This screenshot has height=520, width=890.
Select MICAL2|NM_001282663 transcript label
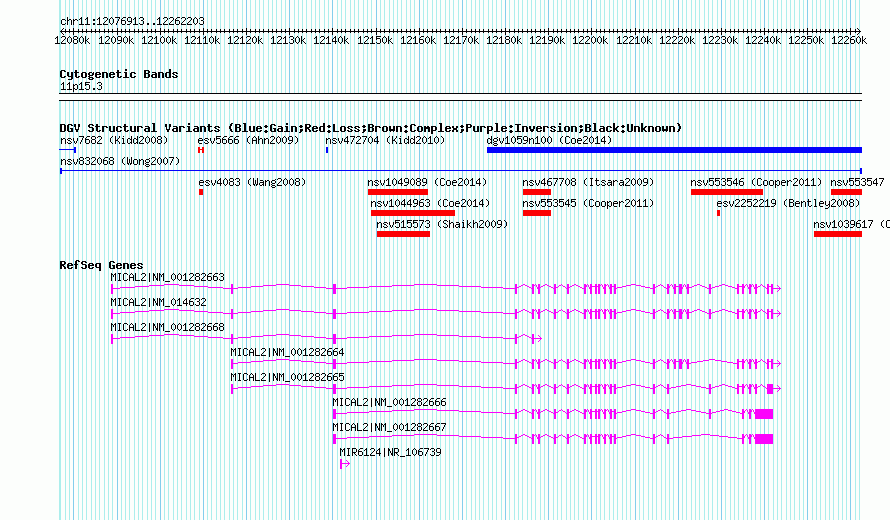(x=167, y=277)
